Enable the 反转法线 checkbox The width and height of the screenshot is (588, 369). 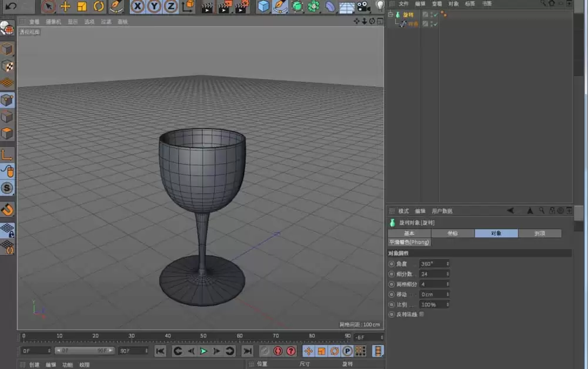421,314
